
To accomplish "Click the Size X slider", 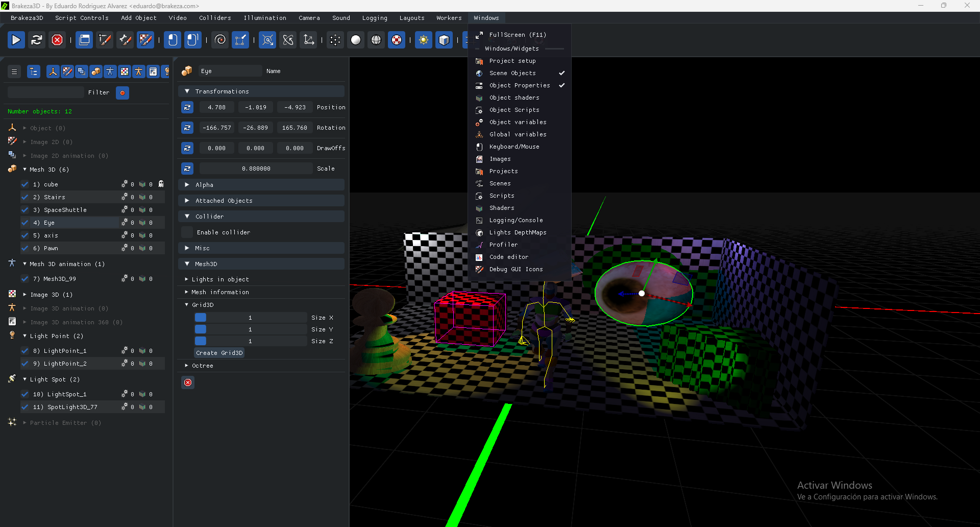I will point(250,318).
